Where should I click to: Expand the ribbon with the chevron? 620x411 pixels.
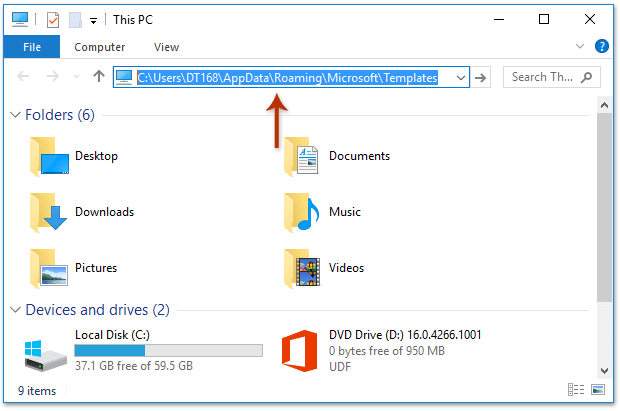[x=581, y=46]
